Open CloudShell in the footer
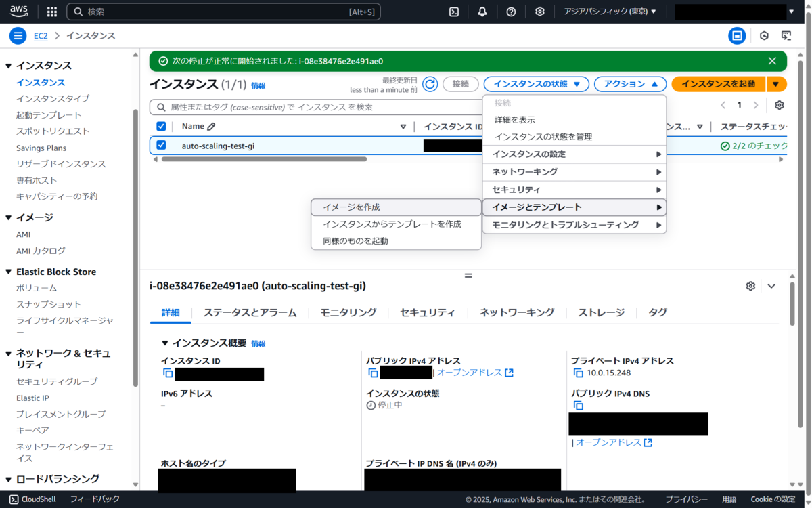Viewport: 812px width, 508px height. pyautogui.click(x=33, y=499)
